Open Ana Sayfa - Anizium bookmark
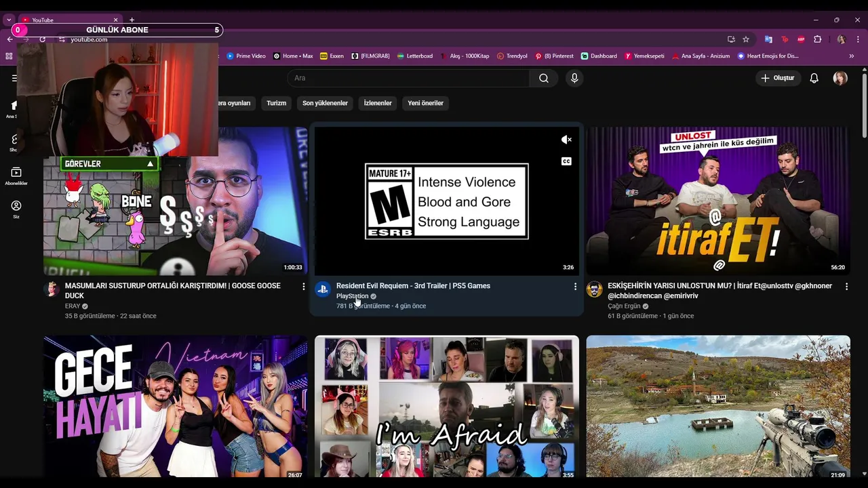The width and height of the screenshot is (868, 488). tap(701, 56)
